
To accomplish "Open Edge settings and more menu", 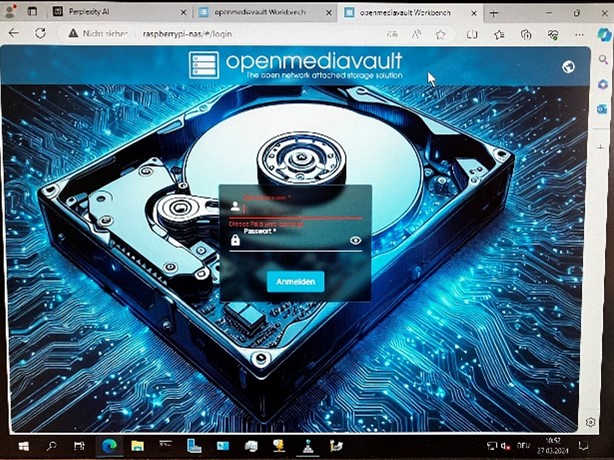I will tap(579, 34).
